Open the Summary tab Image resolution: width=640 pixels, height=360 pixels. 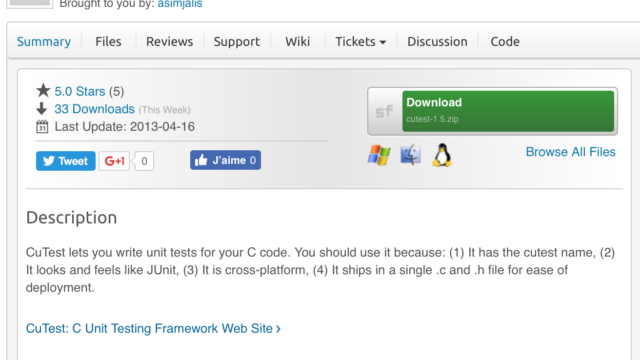point(44,42)
